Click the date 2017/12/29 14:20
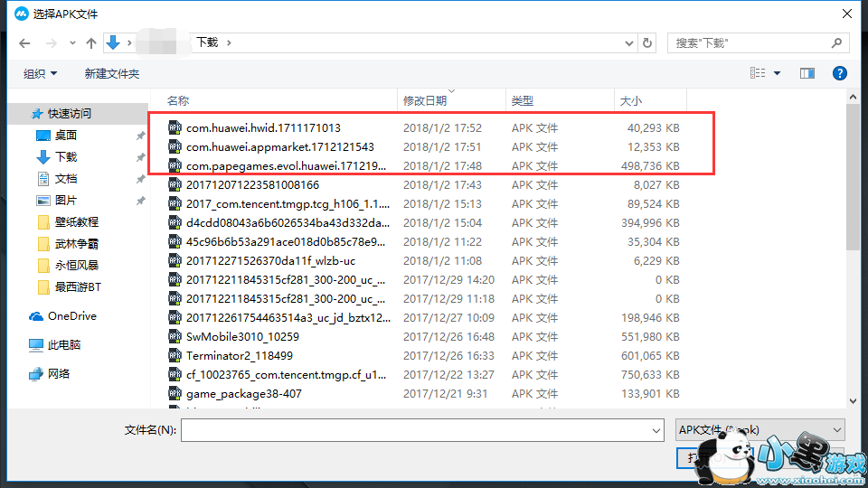 pos(448,280)
